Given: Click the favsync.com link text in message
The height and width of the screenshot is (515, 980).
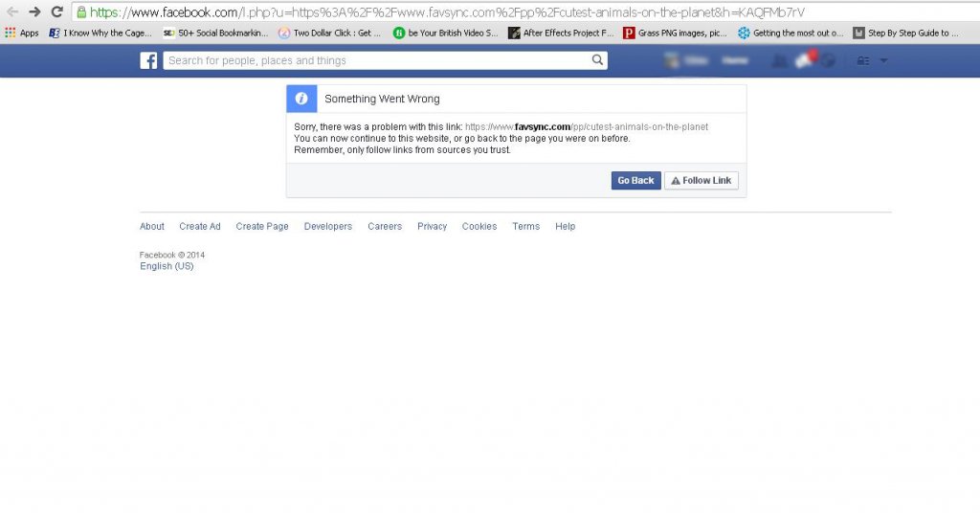Looking at the screenshot, I should pyautogui.click(x=587, y=127).
